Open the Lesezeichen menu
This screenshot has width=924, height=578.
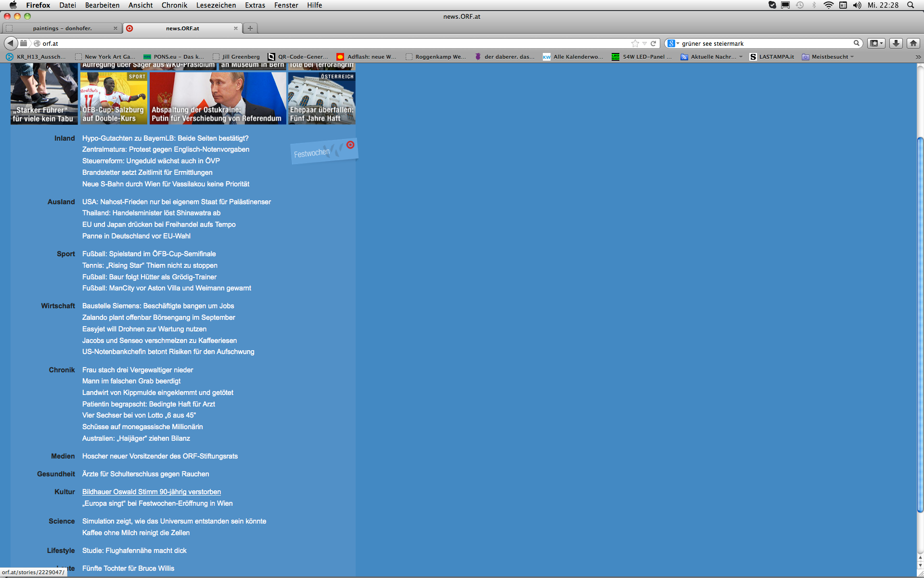pyautogui.click(x=216, y=5)
